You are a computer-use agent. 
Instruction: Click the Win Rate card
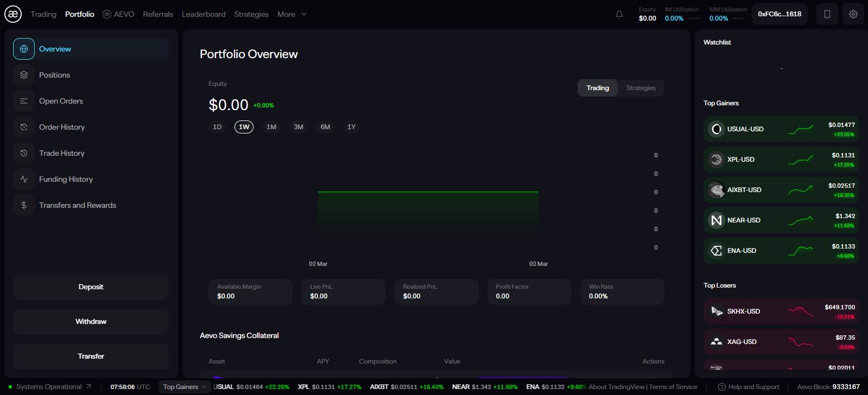click(622, 292)
